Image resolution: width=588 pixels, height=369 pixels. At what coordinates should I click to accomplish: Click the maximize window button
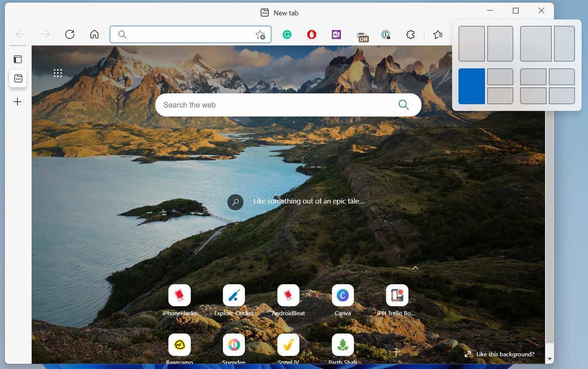click(516, 11)
